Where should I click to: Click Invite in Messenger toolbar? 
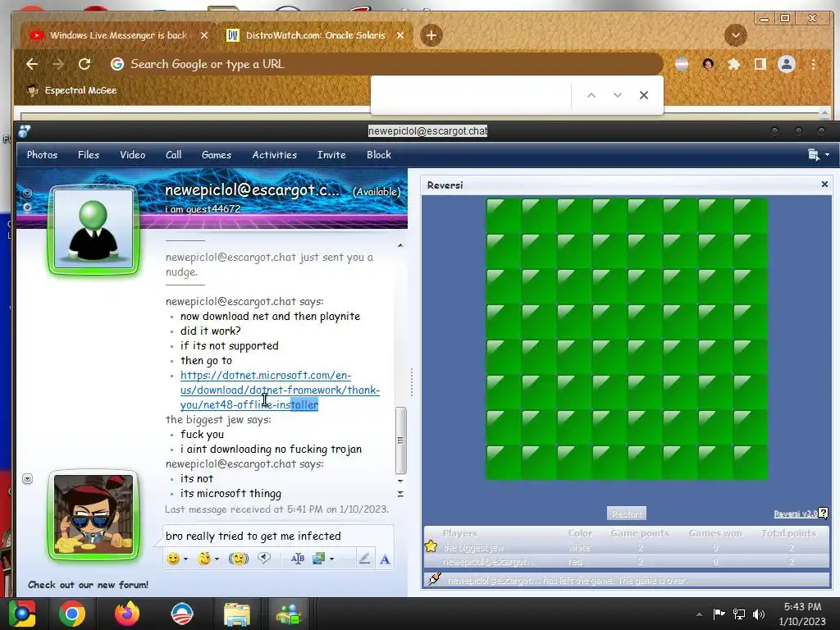[331, 155]
